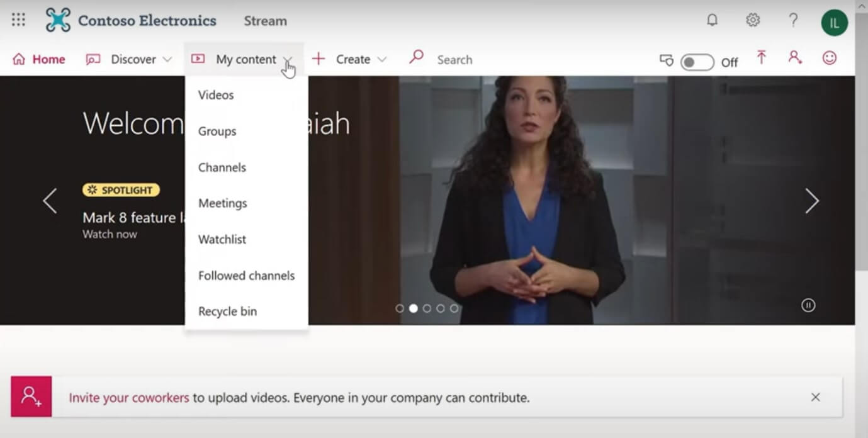Toggle the Off switch in the toolbar
The height and width of the screenshot is (438, 868).
[x=697, y=62]
